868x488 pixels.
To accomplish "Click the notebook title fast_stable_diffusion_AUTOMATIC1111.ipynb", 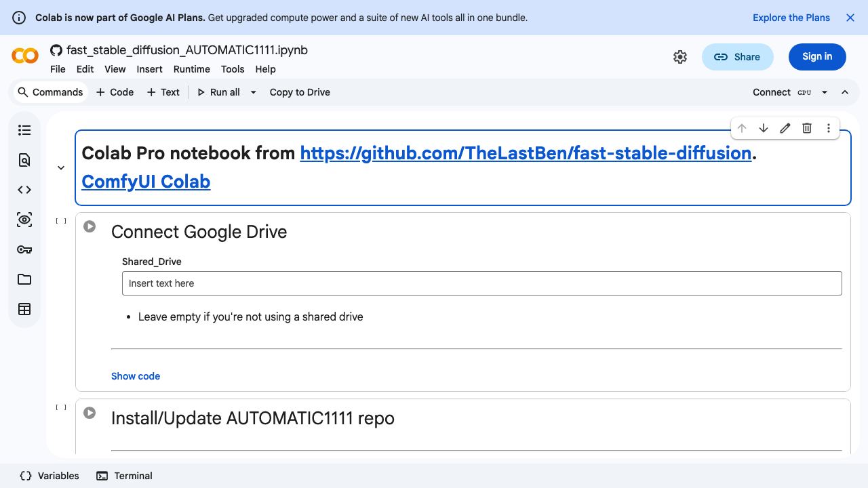I will coord(187,50).
